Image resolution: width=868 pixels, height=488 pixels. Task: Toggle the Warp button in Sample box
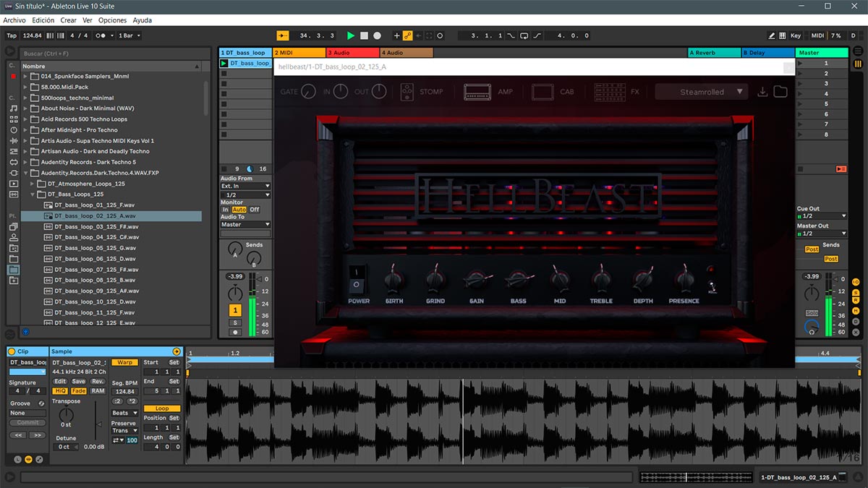click(124, 362)
